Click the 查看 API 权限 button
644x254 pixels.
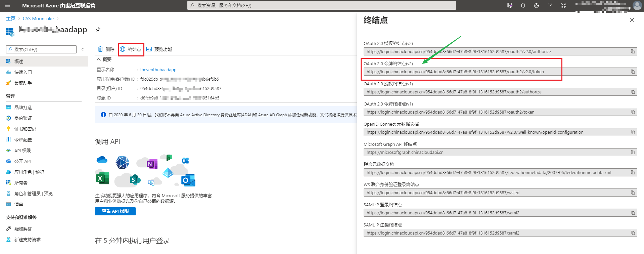click(115, 211)
